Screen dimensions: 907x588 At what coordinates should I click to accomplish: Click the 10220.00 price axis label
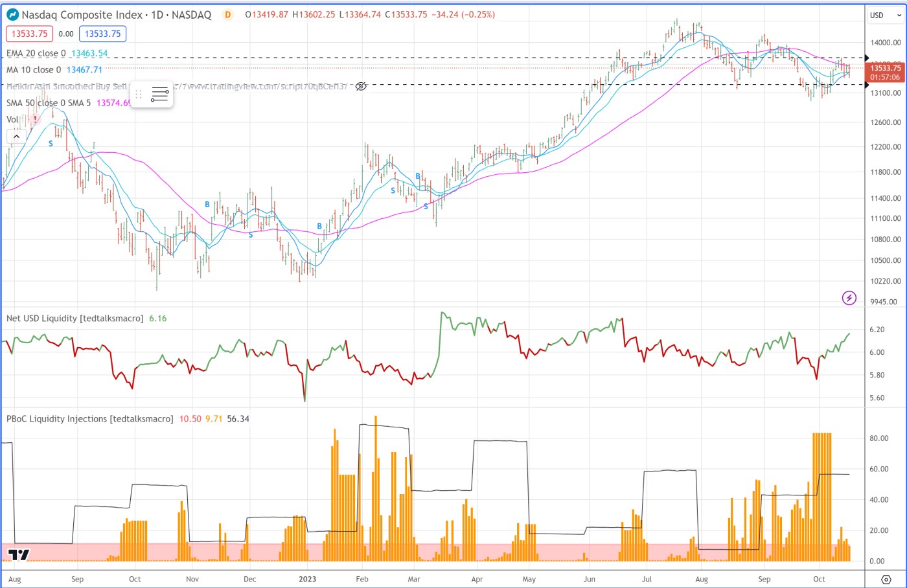[x=886, y=281]
